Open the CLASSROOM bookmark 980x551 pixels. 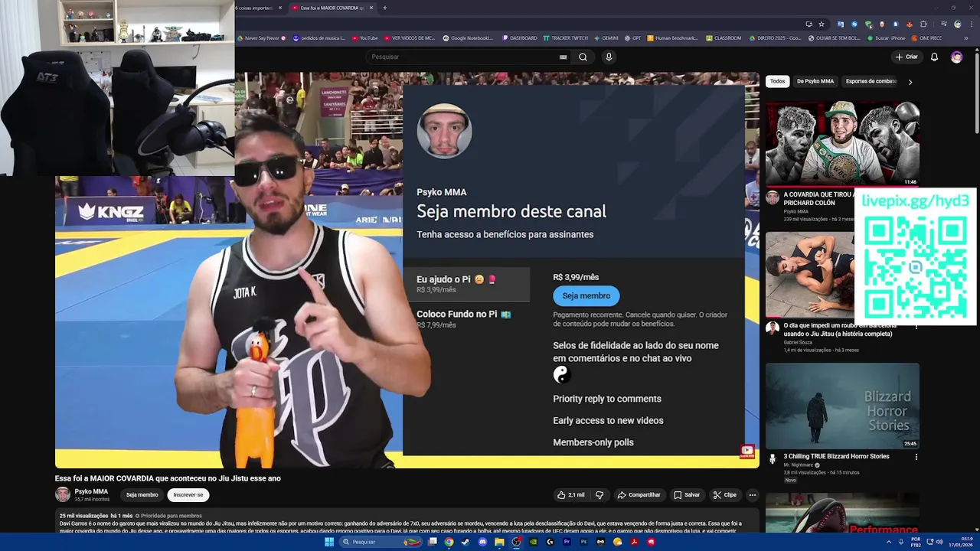click(x=724, y=38)
